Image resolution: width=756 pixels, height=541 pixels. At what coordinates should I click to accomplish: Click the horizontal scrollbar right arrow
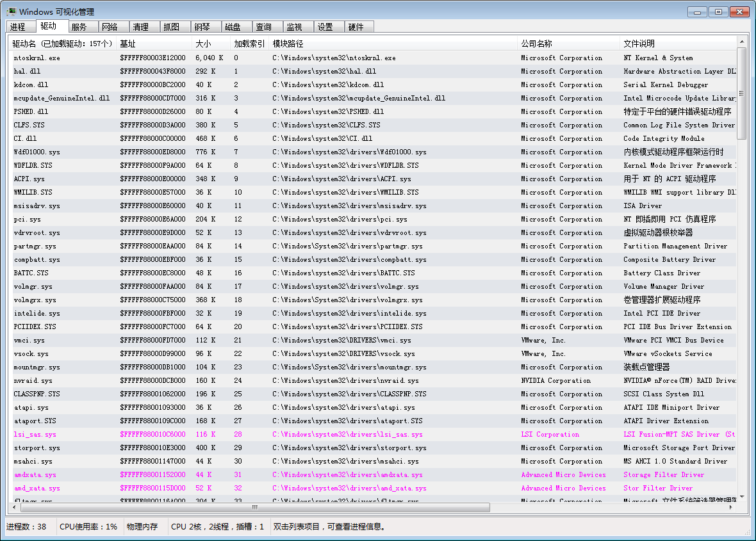[x=731, y=507]
